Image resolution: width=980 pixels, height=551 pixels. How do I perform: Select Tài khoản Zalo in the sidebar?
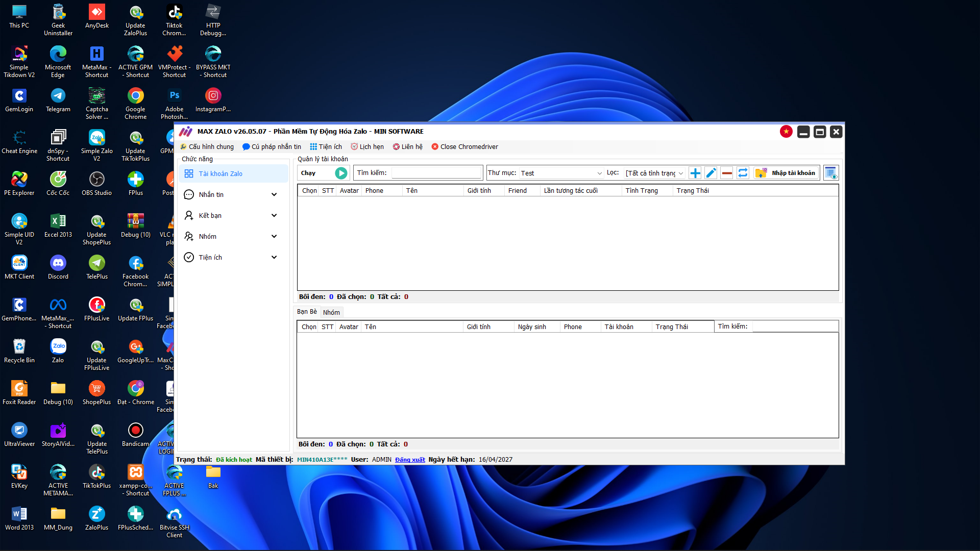click(x=233, y=173)
